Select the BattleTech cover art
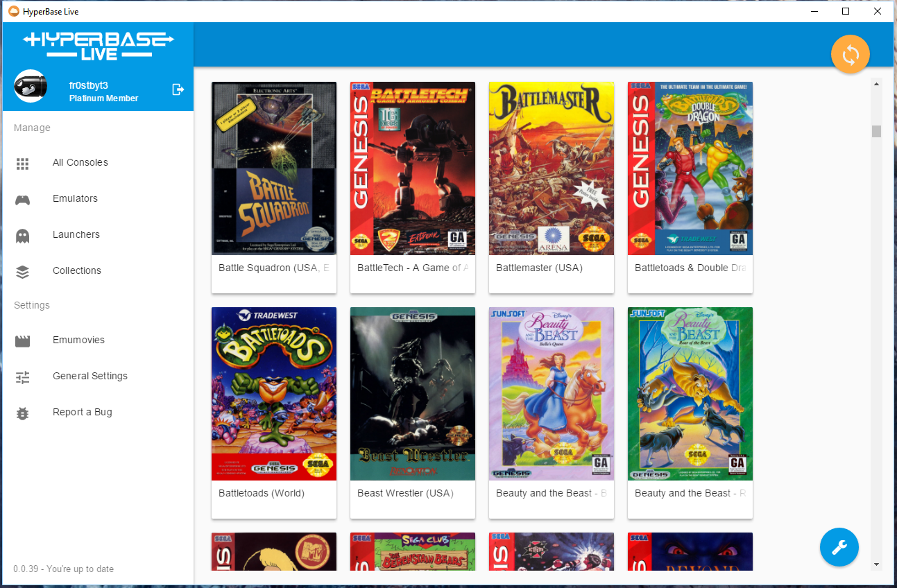The height and width of the screenshot is (588, 897). [x=413, y=168]
